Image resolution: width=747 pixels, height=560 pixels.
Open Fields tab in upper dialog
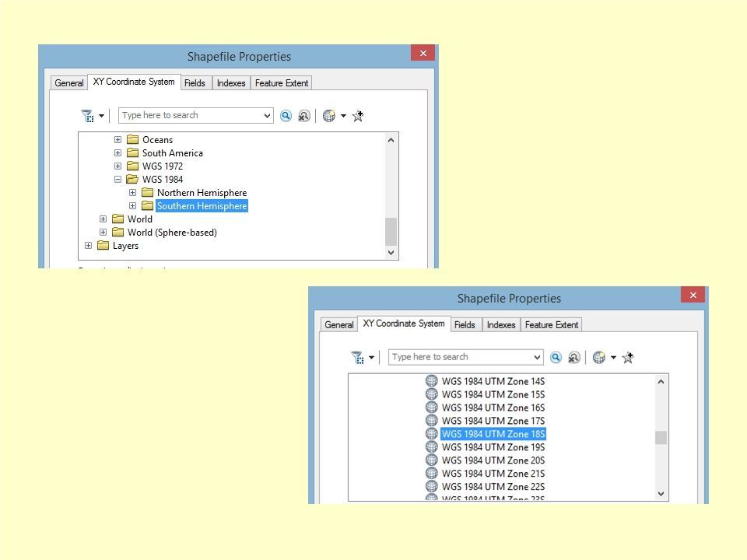point(195,83)
